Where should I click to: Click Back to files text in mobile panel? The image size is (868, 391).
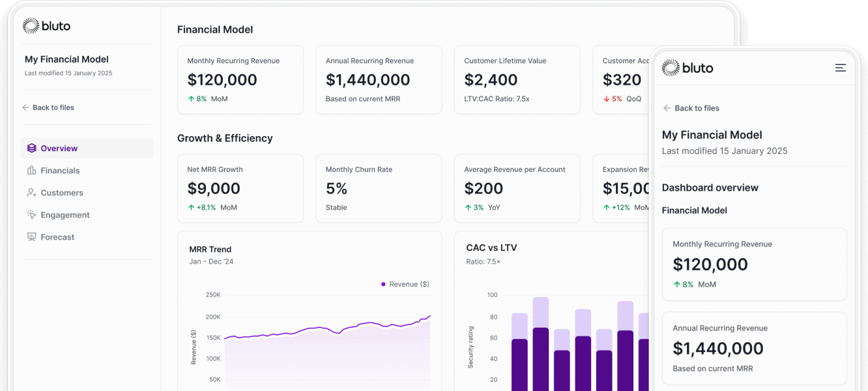[697, 108]
